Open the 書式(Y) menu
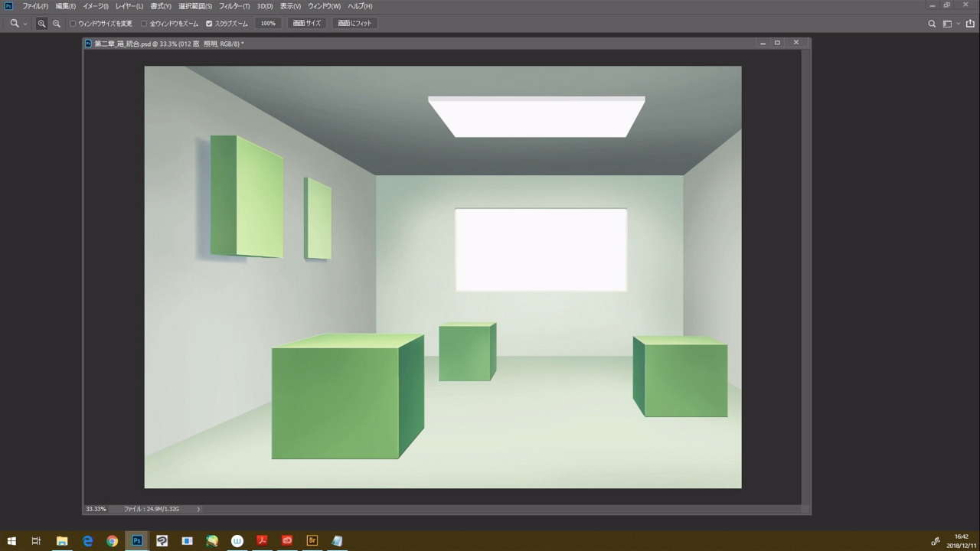 point(162,6)
